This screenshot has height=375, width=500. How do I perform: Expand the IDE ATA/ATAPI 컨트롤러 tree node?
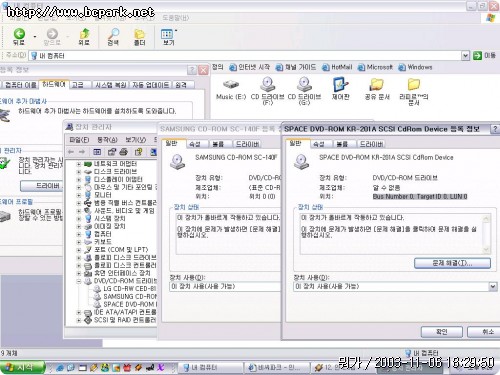[x=79, y=312]
